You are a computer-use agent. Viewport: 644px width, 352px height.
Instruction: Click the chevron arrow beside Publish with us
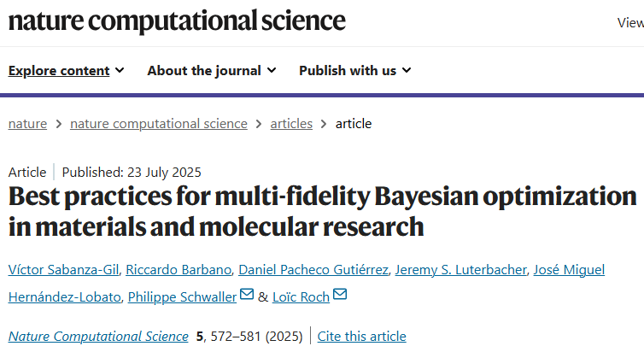[407, 71]
